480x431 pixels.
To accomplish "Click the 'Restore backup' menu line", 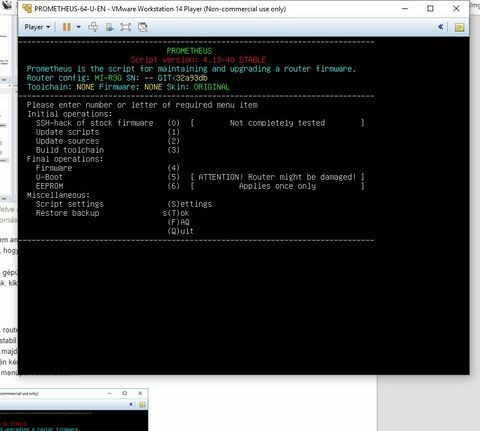I will coord(68,213).
